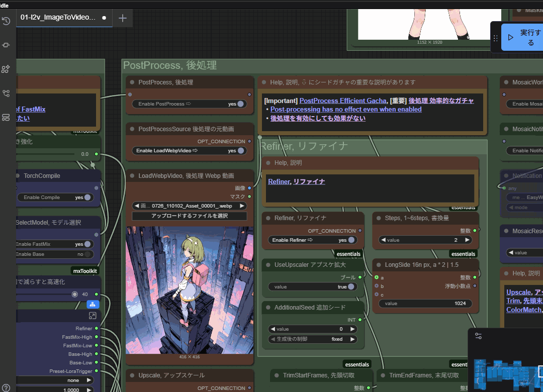This screenshot has width=543, height=392.
Task: Click the blue subgraph badge icon
Action: click(x=93, y=305)
